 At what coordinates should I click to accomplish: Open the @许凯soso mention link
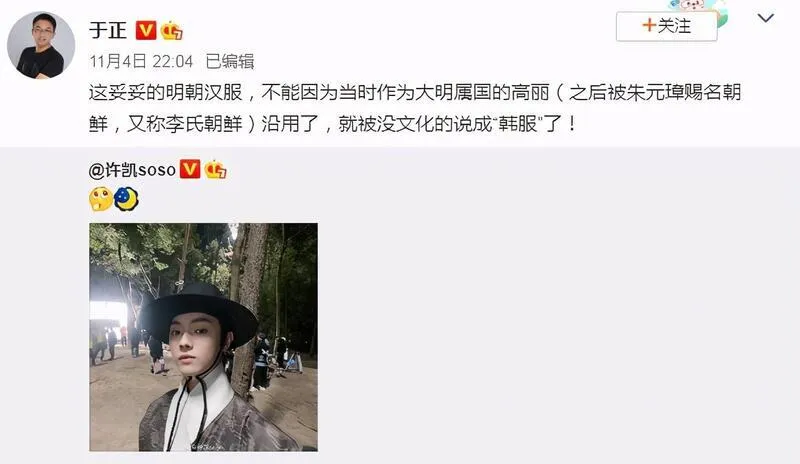(132, 169)
